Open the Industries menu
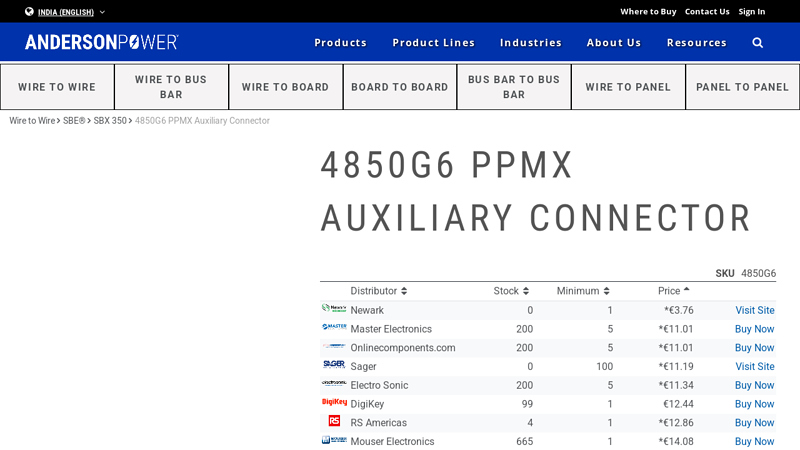Screen dimensions: 800x450 [x=531, y=43]
